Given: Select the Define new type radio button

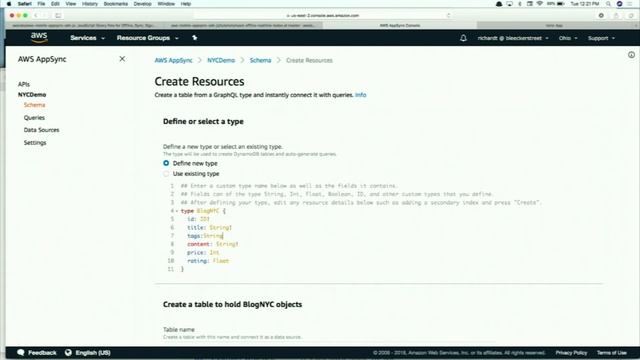Looking at the screenshot, I should pos(166,163).
